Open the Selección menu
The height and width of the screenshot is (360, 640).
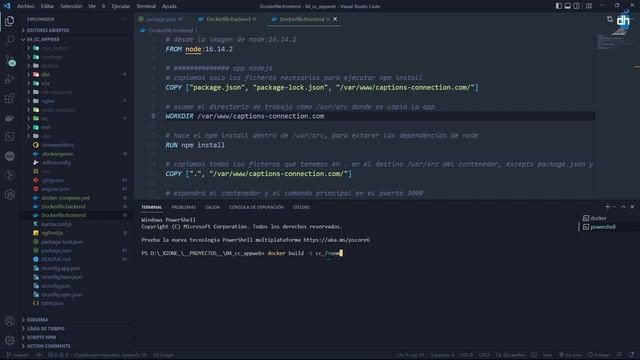71,6
